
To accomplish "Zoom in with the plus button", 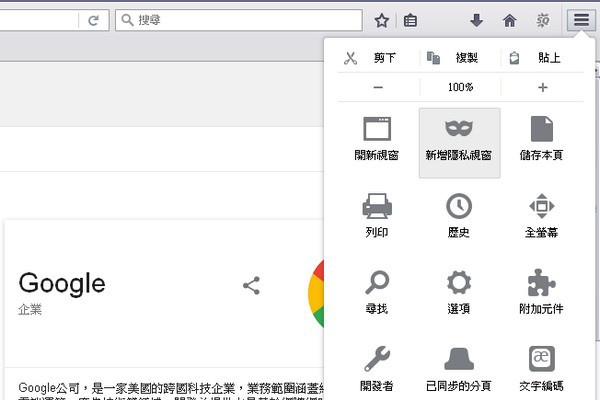I will click(x=543, y=87).
